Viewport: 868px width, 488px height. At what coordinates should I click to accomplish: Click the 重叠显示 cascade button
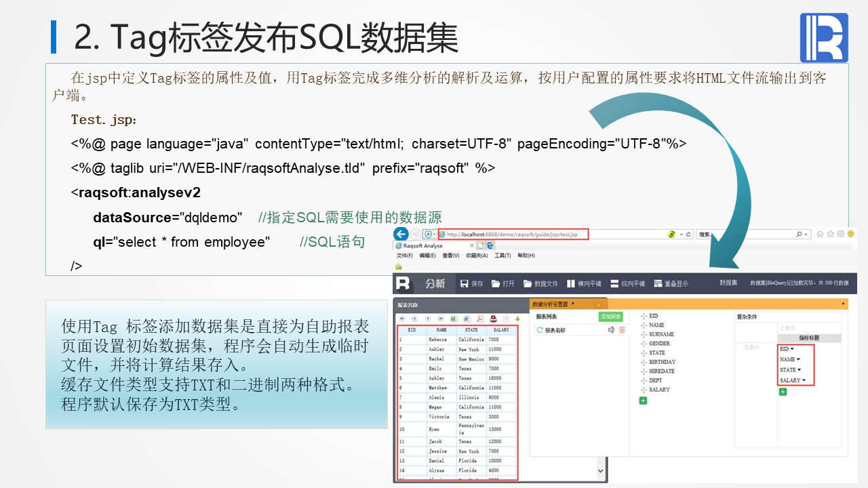click(x=671, y=284)
